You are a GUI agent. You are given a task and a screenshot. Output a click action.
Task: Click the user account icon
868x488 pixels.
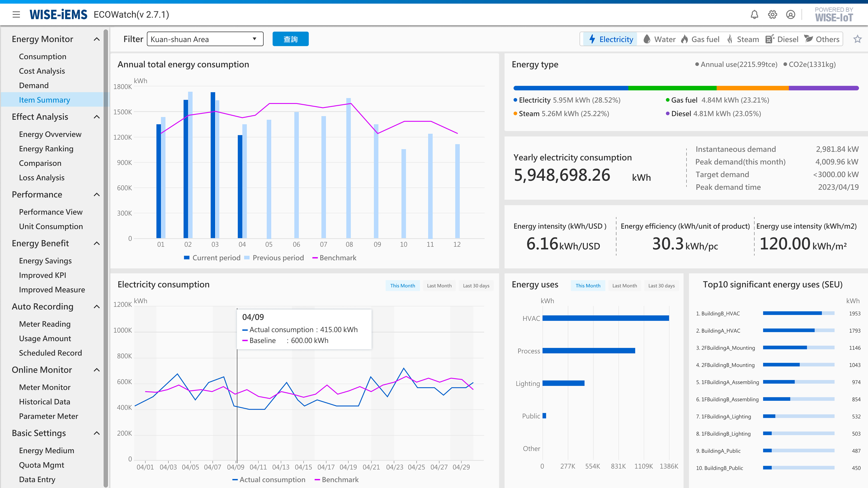[790, 15]
